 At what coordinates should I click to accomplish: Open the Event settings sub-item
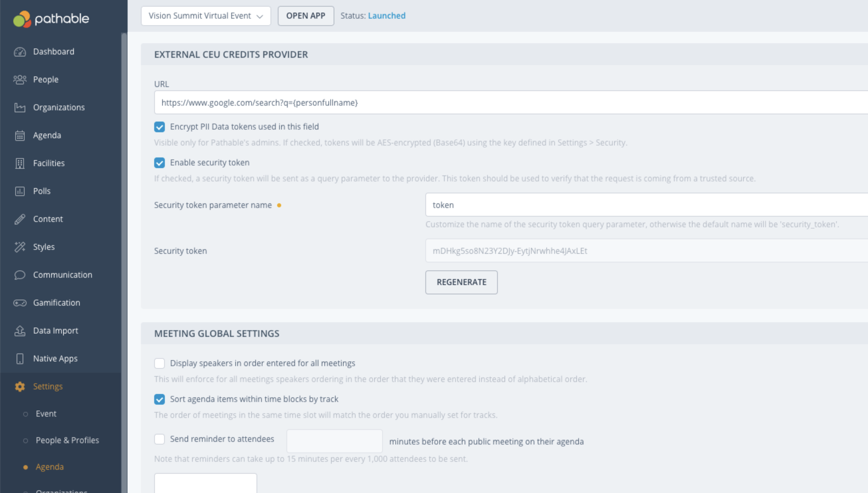[x=46, y=414]
